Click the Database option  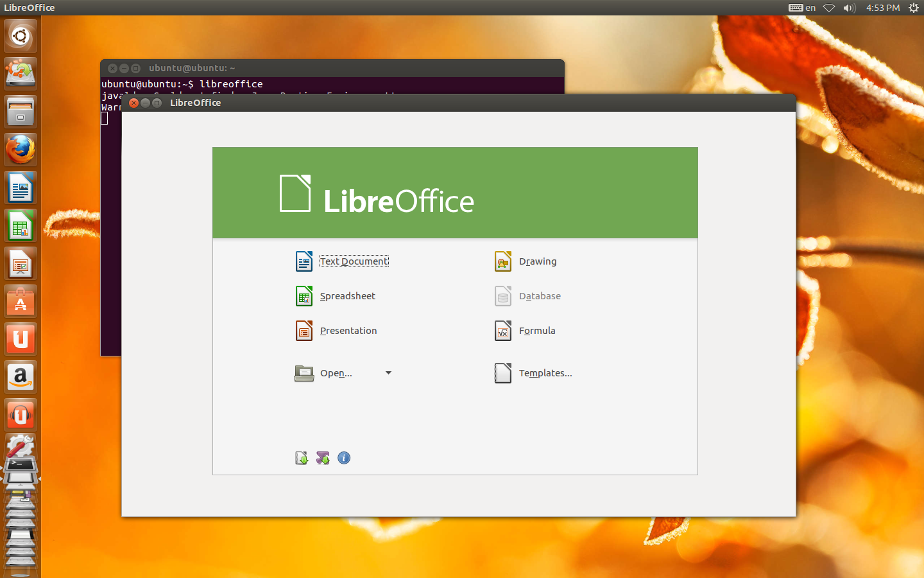point(527,296)
